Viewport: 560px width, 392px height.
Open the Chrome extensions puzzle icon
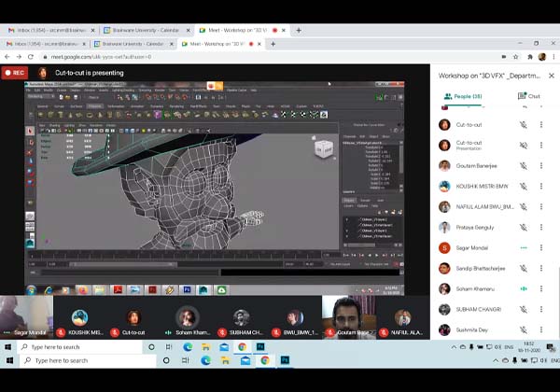tap(530, 57)
